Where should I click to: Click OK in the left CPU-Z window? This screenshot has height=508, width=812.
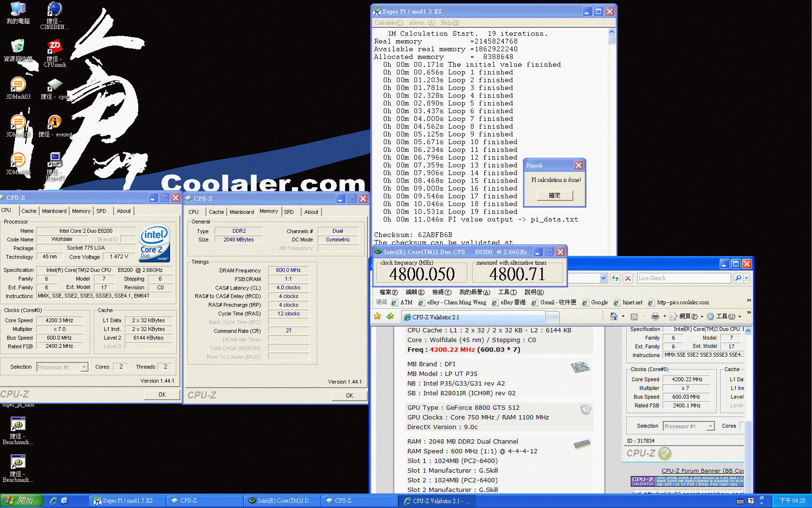click(x=162, y=395)
